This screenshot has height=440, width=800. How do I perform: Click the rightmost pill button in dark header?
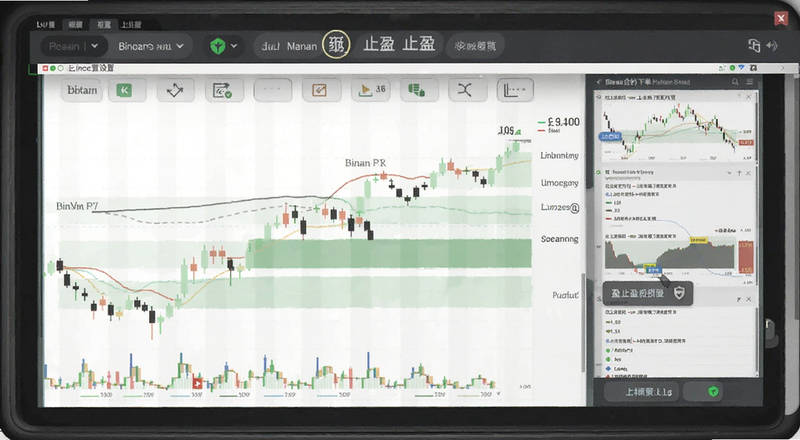click(x=475, y=46)
